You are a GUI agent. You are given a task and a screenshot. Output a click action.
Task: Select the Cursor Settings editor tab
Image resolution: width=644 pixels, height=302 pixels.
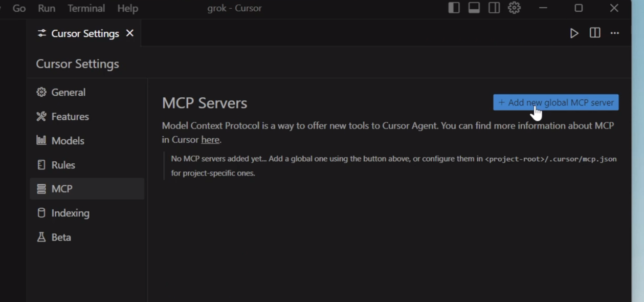84,33
